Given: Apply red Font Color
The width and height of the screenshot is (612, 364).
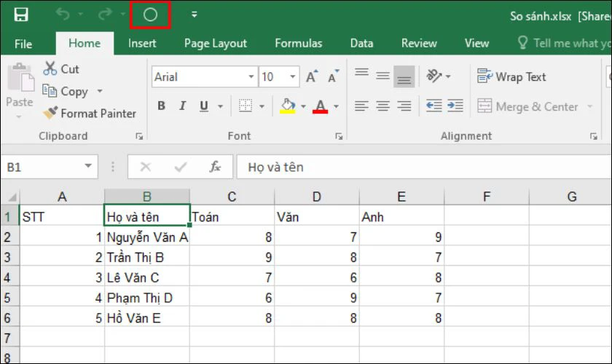Looking at the screenshot, I should click(x=320, y=106).
